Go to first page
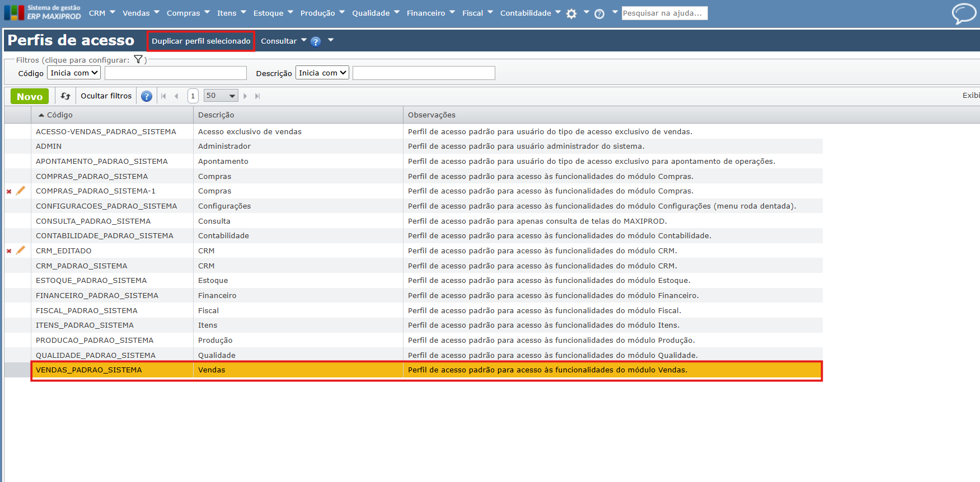This screenshot has width=980, height=482. pyautogui.click(x=163, y=96)
